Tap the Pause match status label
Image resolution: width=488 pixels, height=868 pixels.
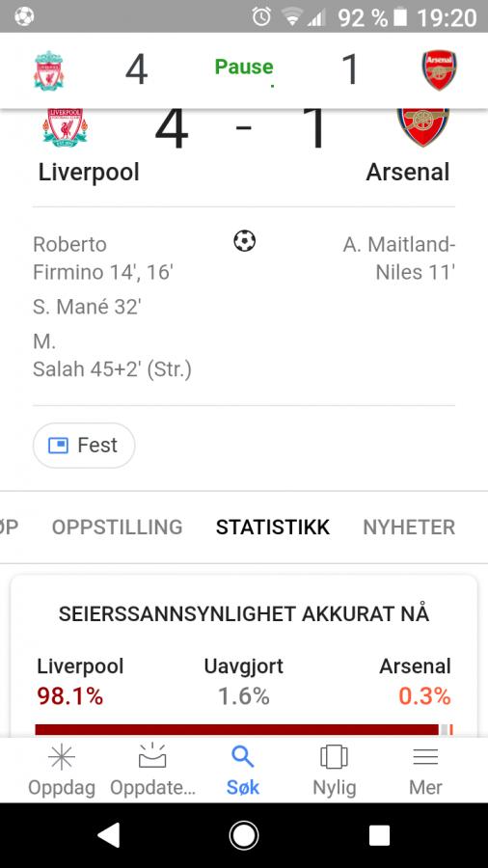coord(244,67)
